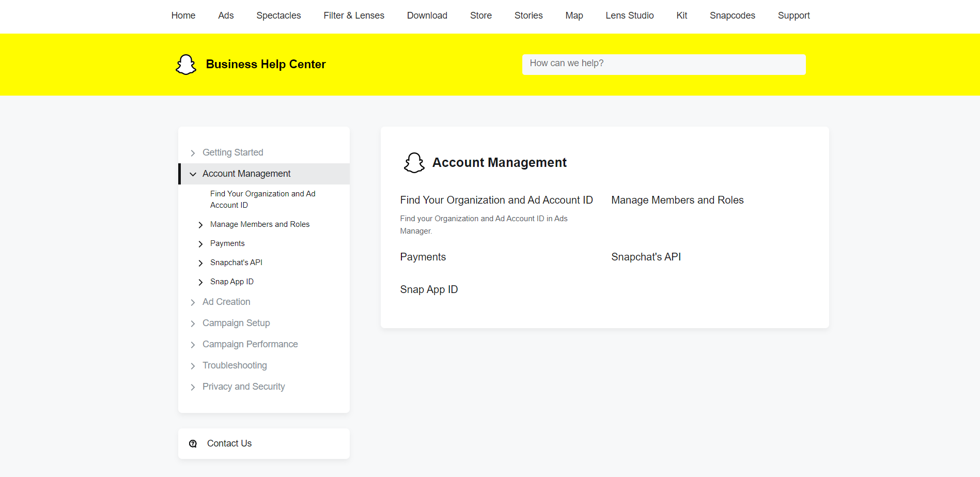Screen dimensions: 980x477
Task: Open Snapchat's API link in main panel
Action: (646, 257)
